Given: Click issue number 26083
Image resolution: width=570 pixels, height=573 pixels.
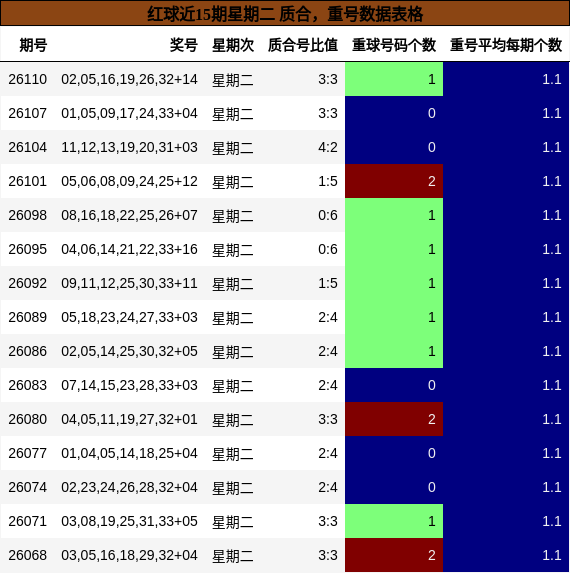Looking at the screenshot, I should 28,385.
